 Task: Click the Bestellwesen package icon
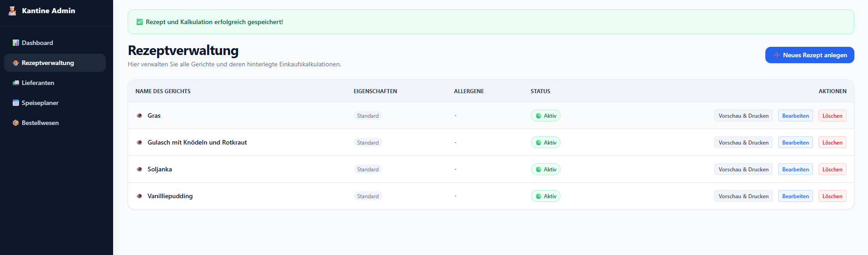[16, 123]
